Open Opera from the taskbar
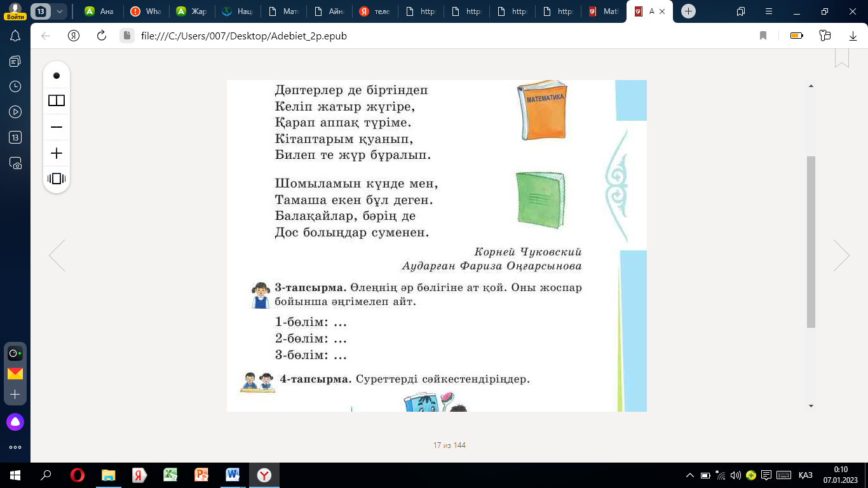The image size is (868, 488). [x=78, y=475]
